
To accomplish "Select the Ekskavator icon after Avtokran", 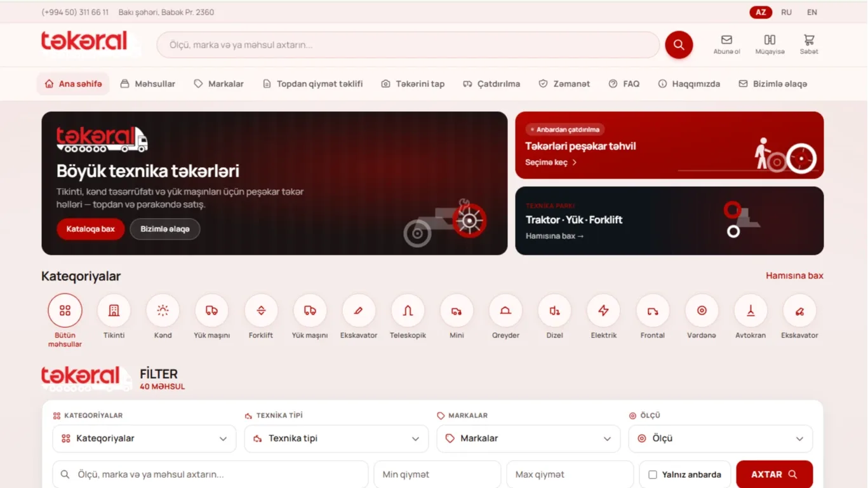I will [x=799, y=310].
